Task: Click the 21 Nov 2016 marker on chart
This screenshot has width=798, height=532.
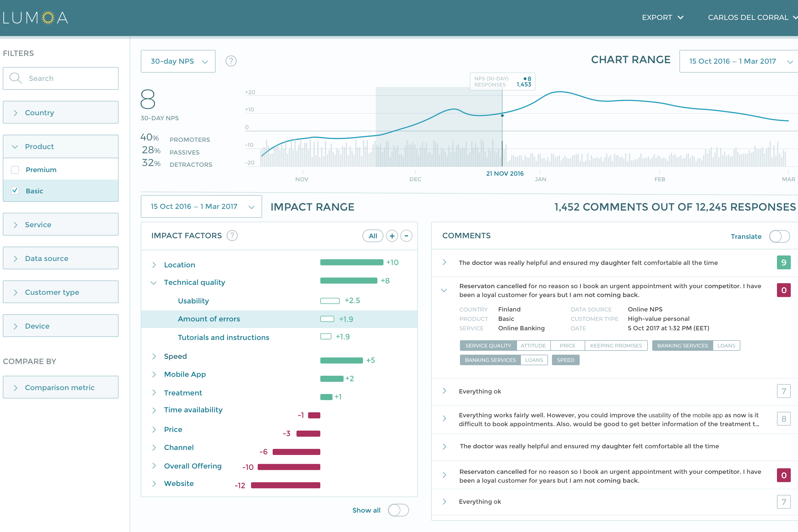Action: [x=502, y=115]
